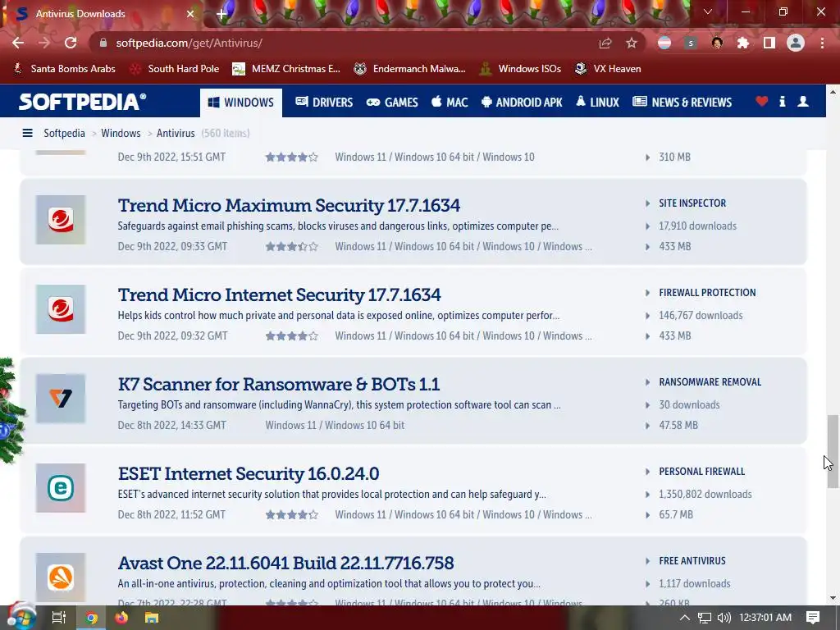Open the hamburger menu beside breadcrumb
The image size is (840, 630).
[x=28, y=133]
